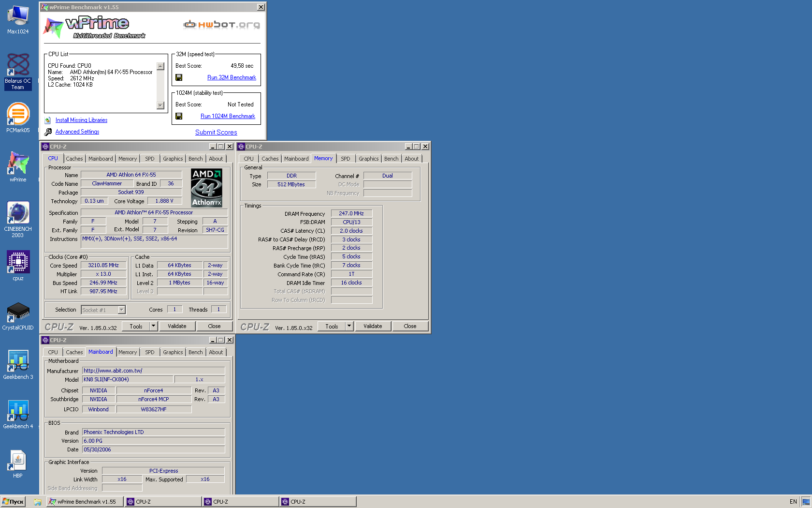
Task: Open Graphics tab in the Mainboard CPU-Z window
Action: coord(173,352)
